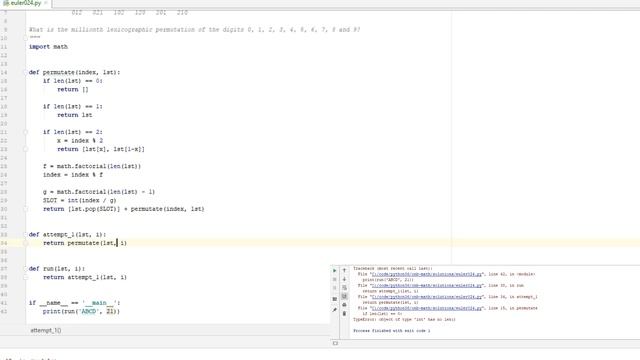Click on 'import math' line
Viewport: 640px width, 360px height.
click(x=48, y=47)
